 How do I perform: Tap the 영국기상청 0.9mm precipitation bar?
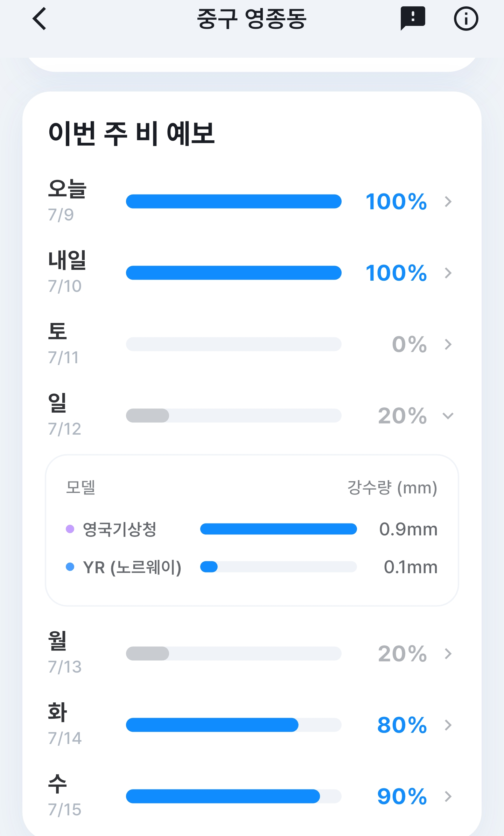coord(279,529)
